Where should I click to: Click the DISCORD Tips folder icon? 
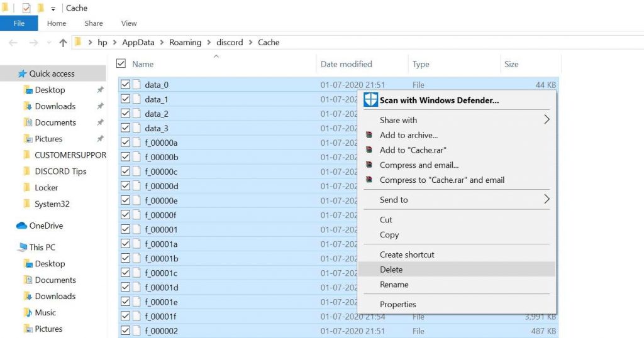(27, 172)
